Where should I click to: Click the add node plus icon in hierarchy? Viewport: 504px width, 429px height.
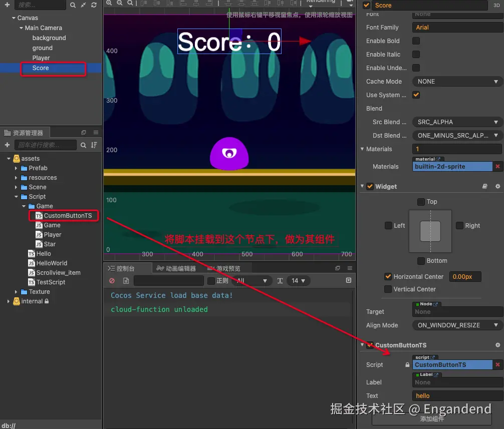(x=7, y=5)
